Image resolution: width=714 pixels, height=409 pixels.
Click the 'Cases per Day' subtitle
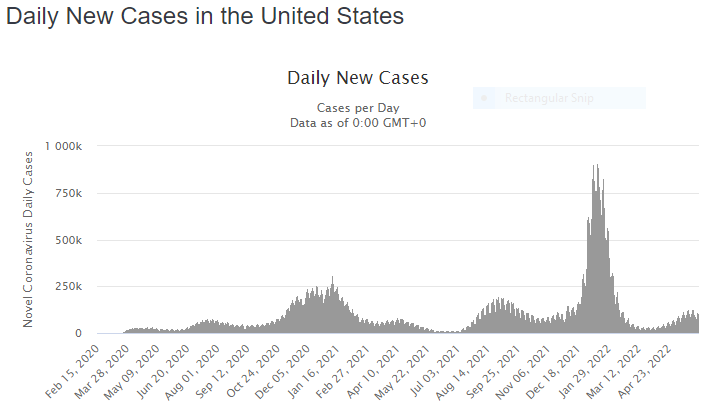tap(357, 107)
